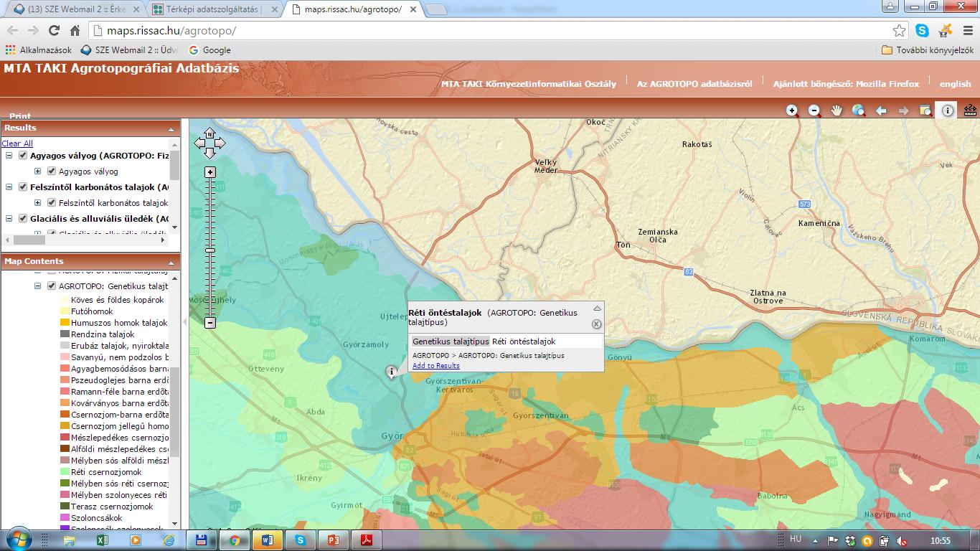Click the Print button
980x551 pixels.
coord(20,116)
